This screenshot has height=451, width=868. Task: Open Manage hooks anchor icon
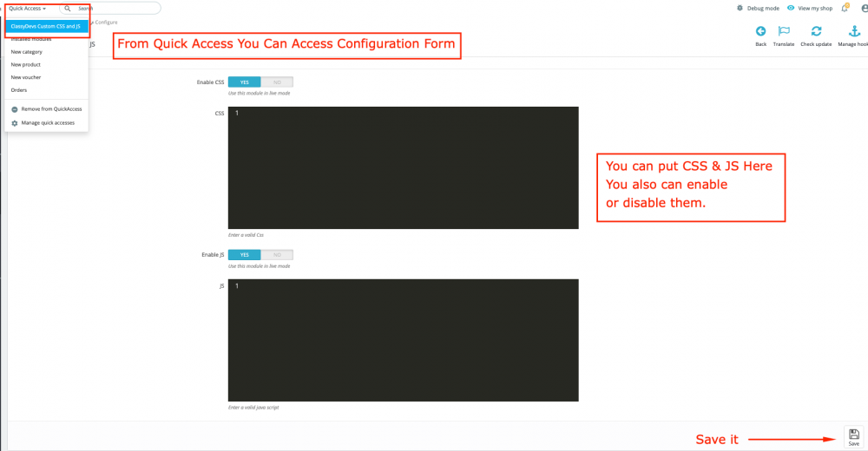854,31
